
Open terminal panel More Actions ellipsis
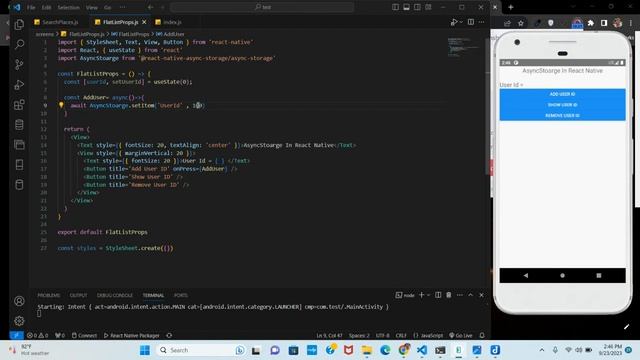(x=460, y=295)
